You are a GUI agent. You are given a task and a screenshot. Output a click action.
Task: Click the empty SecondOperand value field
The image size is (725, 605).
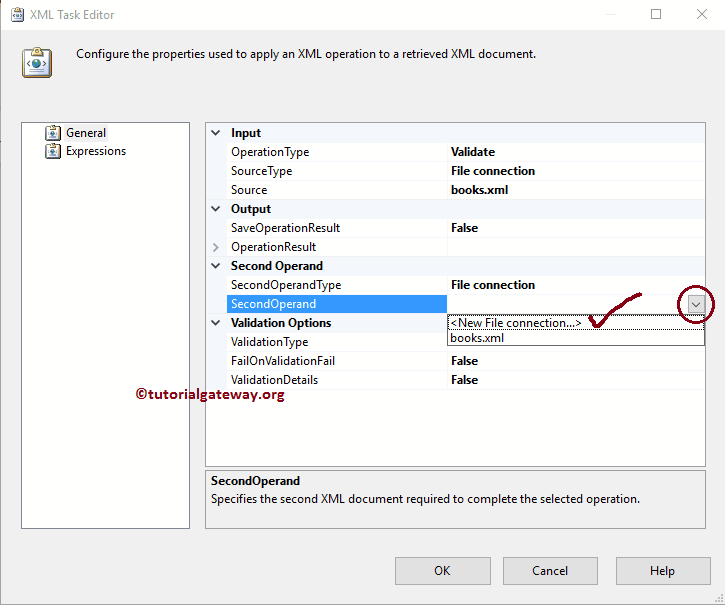pyautogui.click(x=567, y=304)
